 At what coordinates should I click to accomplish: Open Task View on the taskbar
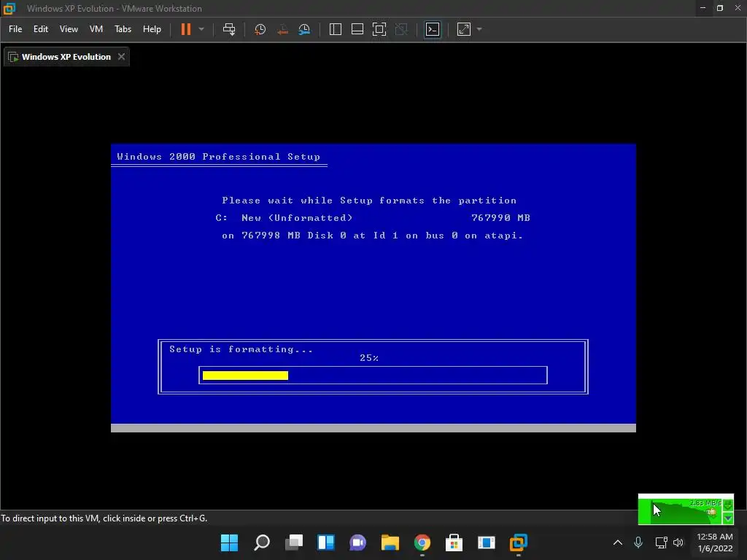point(294,542)
